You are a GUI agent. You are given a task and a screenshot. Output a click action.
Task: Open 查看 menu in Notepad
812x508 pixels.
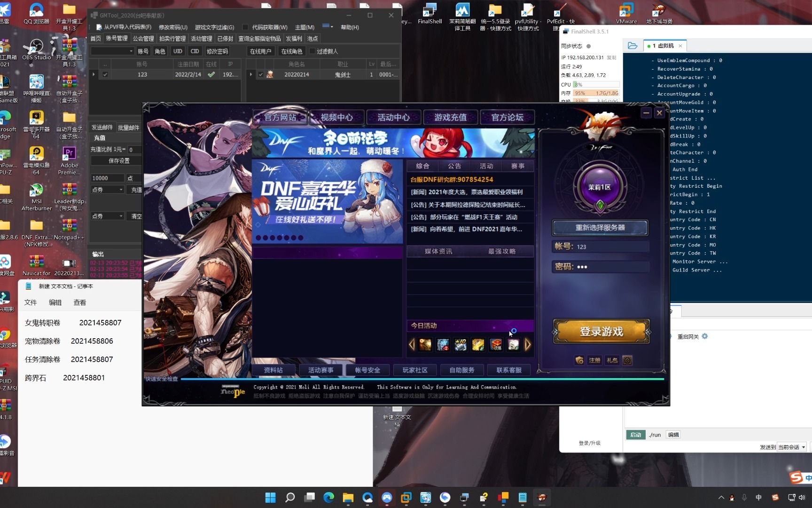(x=80, y=302)
